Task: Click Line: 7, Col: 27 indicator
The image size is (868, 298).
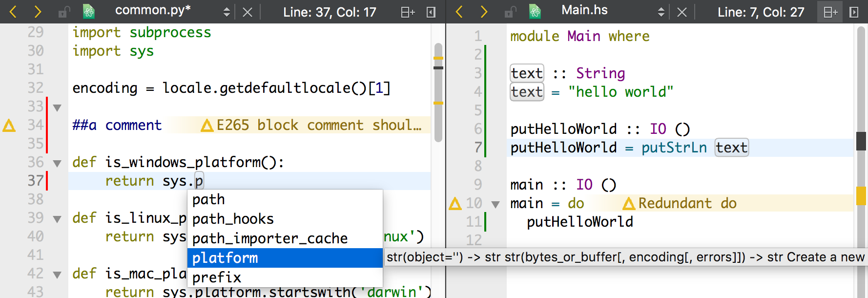Action: pos(761,12)
